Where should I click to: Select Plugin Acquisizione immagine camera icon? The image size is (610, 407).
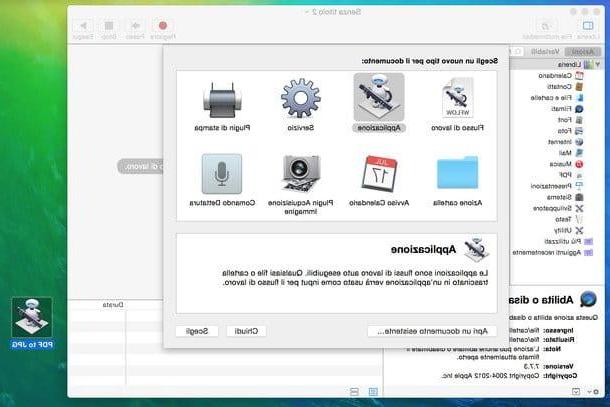[301, 173]
